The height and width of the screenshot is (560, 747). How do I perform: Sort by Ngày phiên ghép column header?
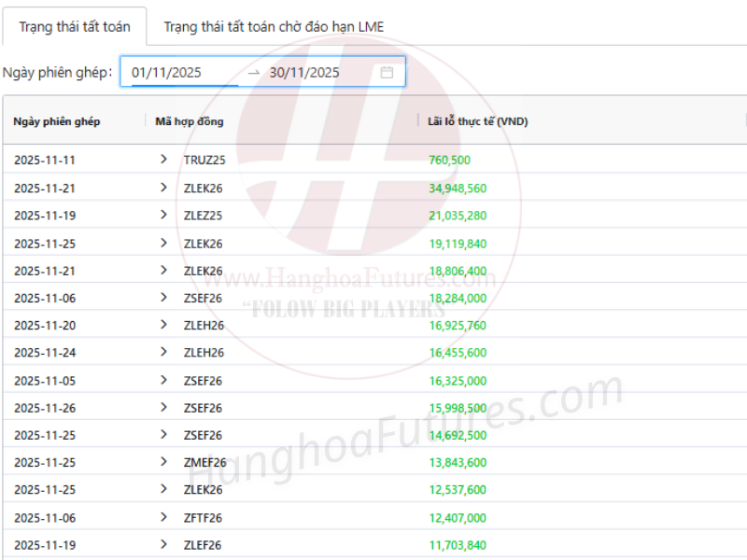[x=57, y=121]
